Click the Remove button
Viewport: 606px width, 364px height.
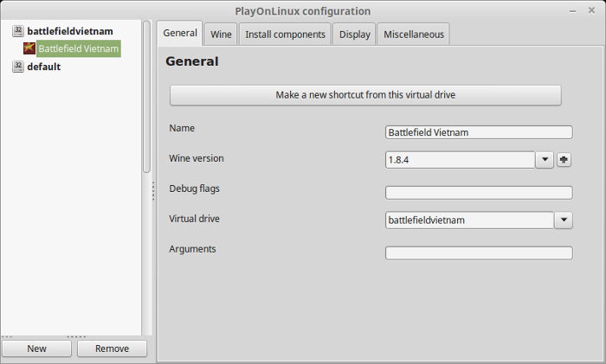pos(112,348)
